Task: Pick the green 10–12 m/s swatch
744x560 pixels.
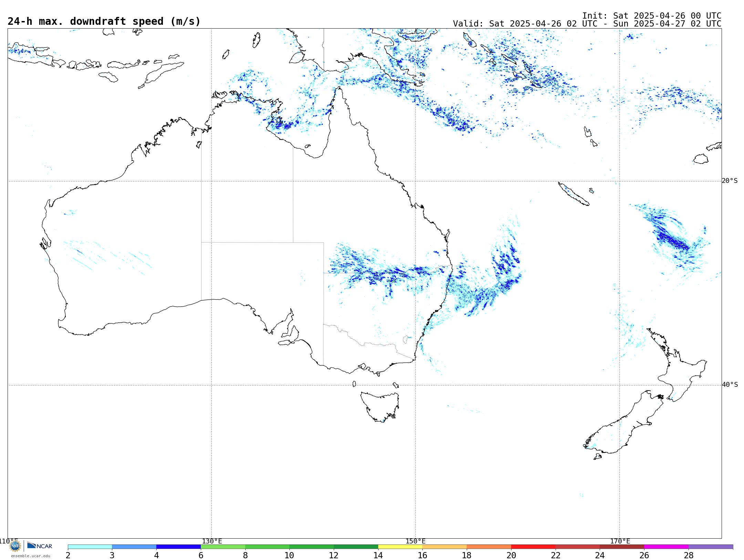Action: pyautogui.click(x=312, y=547)
